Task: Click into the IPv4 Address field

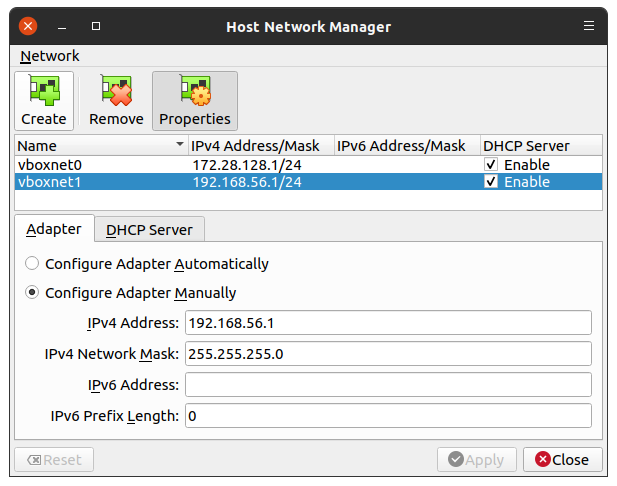Action: (387, 323)
